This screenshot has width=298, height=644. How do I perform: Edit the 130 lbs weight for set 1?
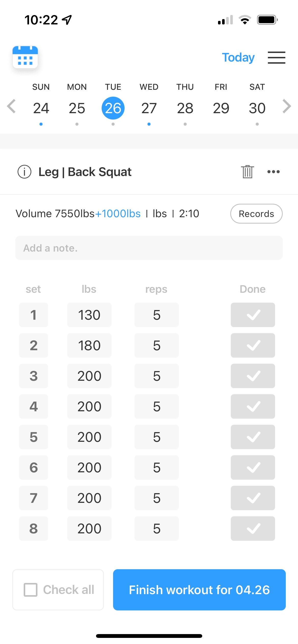(x=89, y=315)
